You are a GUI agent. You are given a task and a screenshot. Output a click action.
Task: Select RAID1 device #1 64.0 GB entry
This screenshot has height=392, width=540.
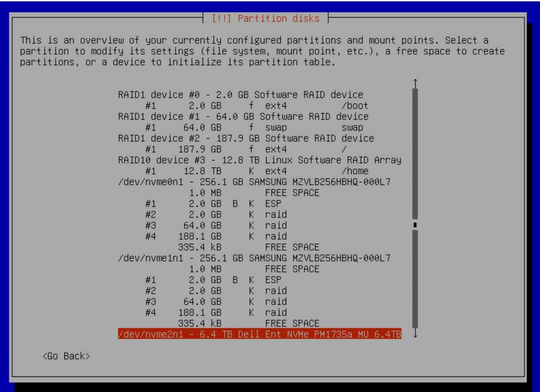(x=243, y=116)
